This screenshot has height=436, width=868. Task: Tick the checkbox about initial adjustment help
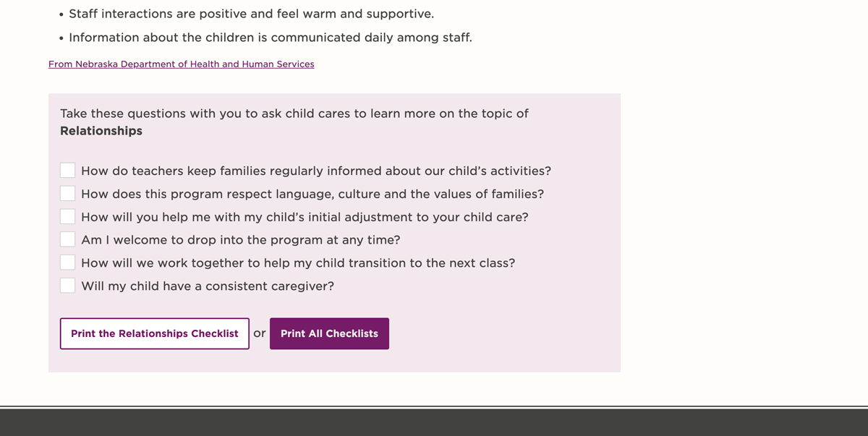[x=67, y=215]
